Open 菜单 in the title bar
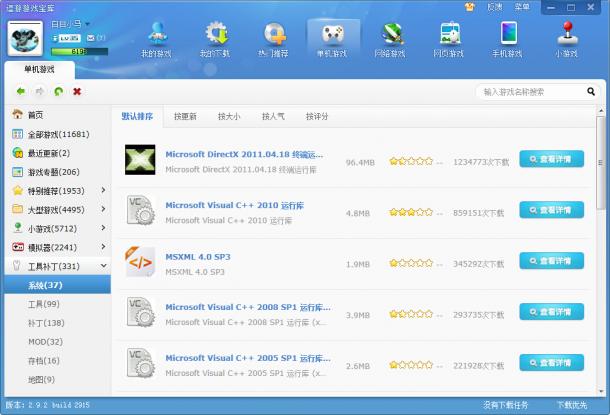The image size is (610, 415). tap(522, 7)
